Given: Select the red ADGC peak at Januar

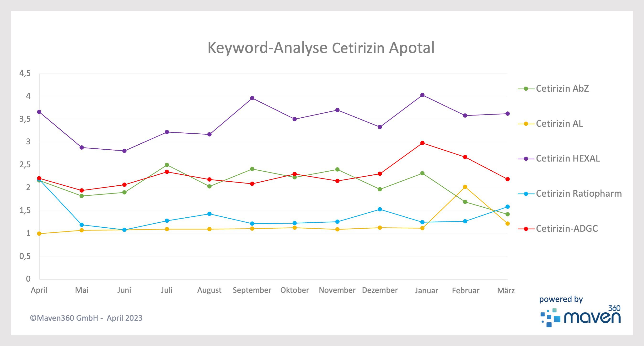Looking at the screenshot, I should [x=423, y=143].
